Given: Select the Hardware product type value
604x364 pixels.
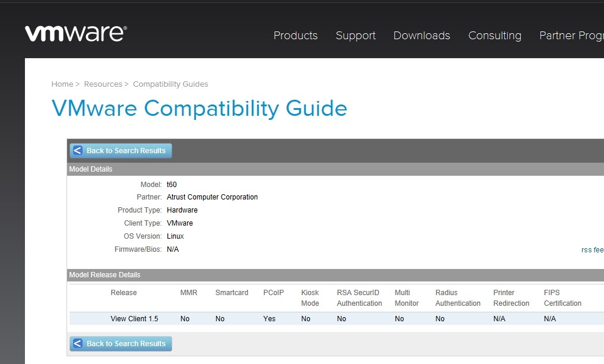Looking at the screenshot, I should pyautogui.click(x=182, y=210).
